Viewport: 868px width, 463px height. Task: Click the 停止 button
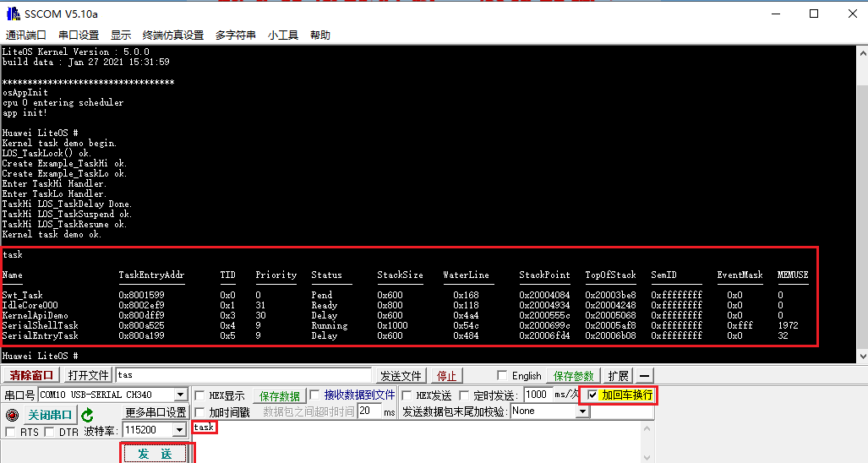pyautogui.click(x=447, y=376)
